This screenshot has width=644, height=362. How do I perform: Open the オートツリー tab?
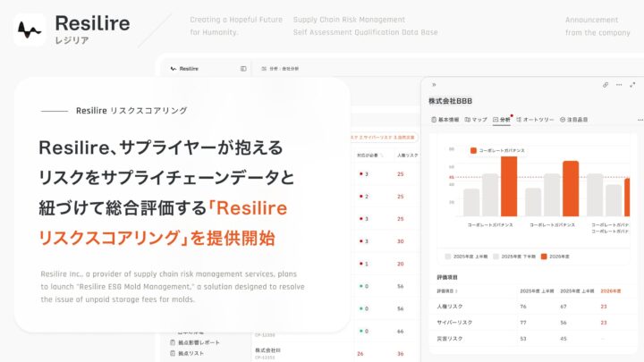click(535, 120)
